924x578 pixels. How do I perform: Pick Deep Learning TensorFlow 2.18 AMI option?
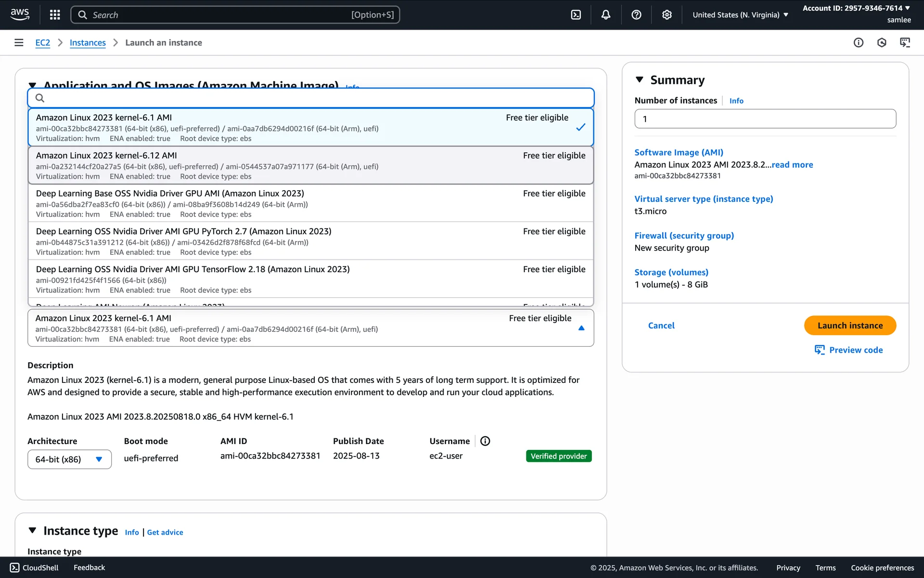point(310,279)
